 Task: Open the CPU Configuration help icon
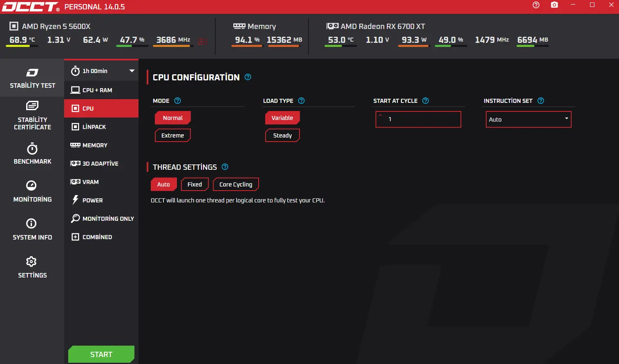click(248, 77)
